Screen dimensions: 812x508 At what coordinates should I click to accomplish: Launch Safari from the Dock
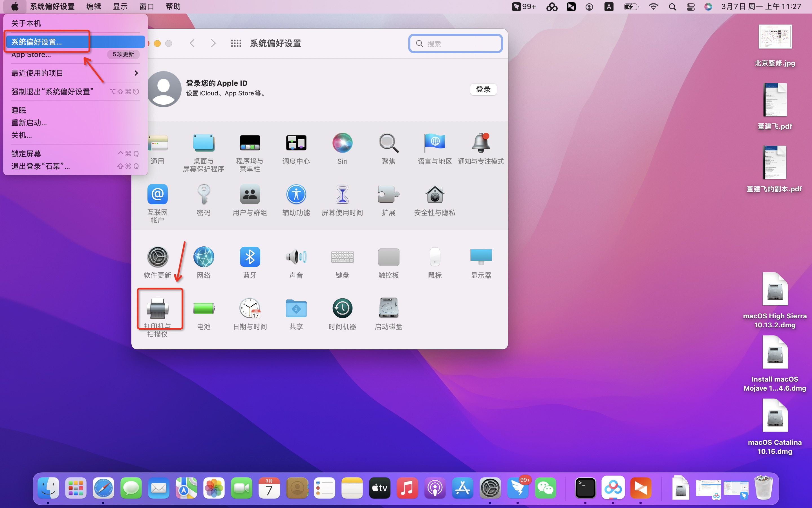pyautogui.click(x=103, y=487)
